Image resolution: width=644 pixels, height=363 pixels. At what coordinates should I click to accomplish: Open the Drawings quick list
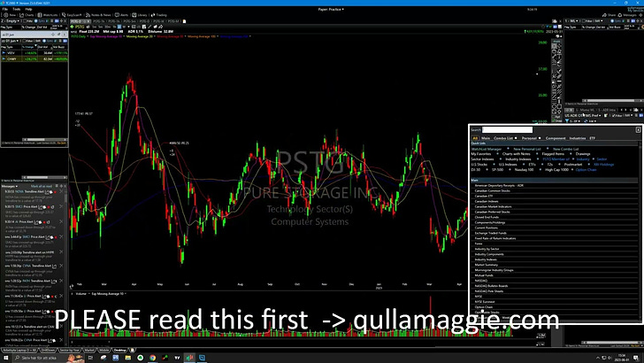(x=583, y=154)
